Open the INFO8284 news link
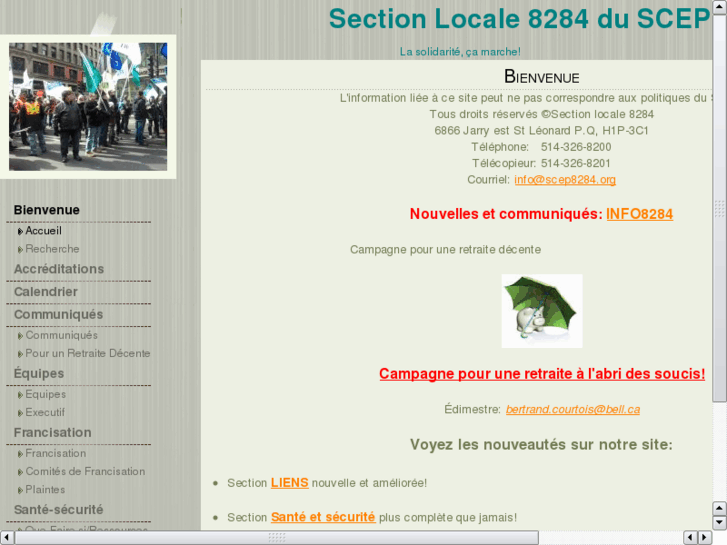727x545 pixels. (x=639, y=214)
